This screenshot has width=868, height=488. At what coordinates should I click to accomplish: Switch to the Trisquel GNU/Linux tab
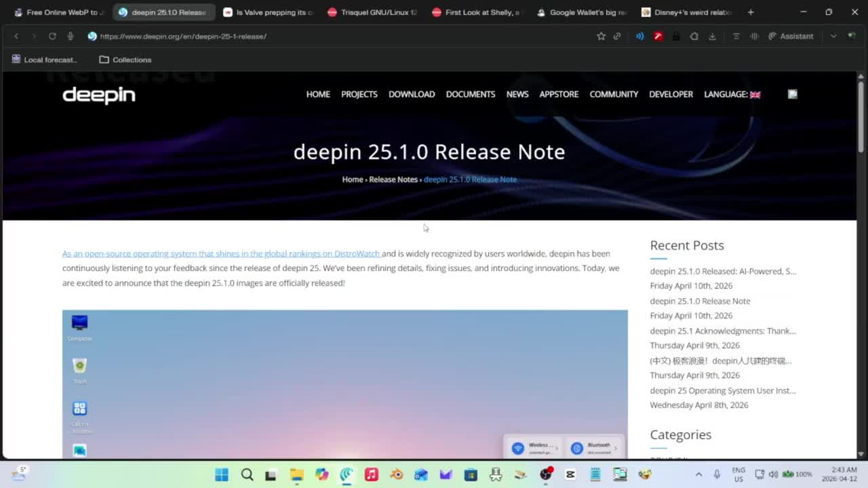(372, 12)
